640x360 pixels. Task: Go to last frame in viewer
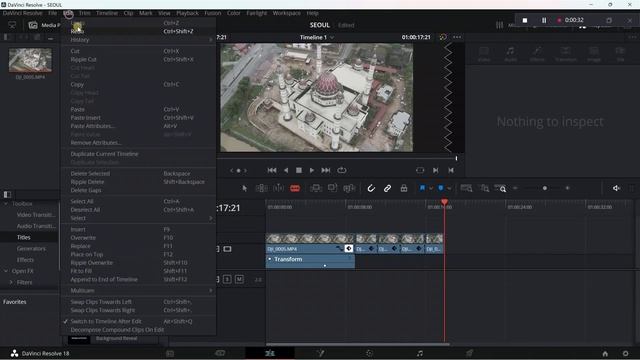point(326,170)
